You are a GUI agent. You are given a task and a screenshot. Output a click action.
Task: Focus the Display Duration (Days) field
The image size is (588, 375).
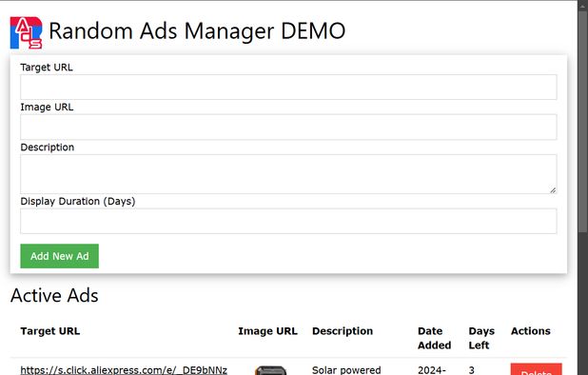coord(288,221)
